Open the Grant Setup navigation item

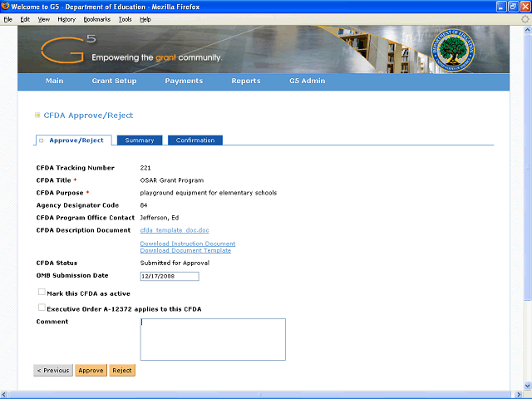coord(114,81)
